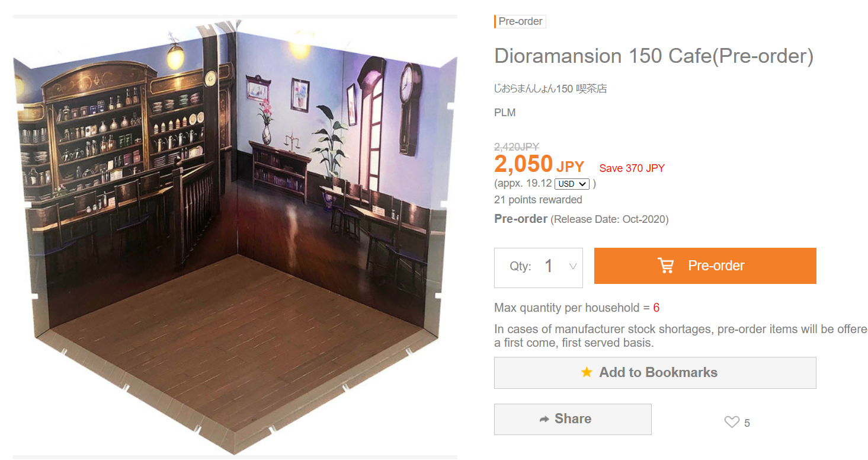Click the shopping cart icon on Pre-order button
This screenshot has height=460, width=868.
tap(666, 266)
